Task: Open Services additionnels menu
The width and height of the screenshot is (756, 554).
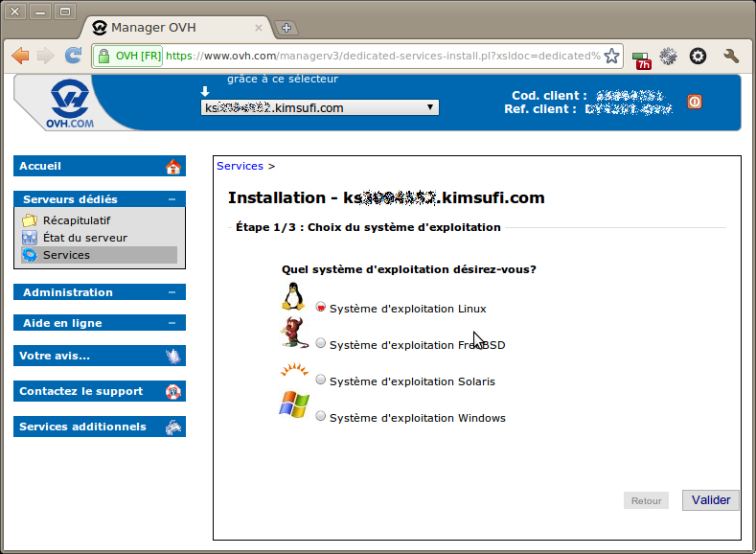Action: pos(100,427)
